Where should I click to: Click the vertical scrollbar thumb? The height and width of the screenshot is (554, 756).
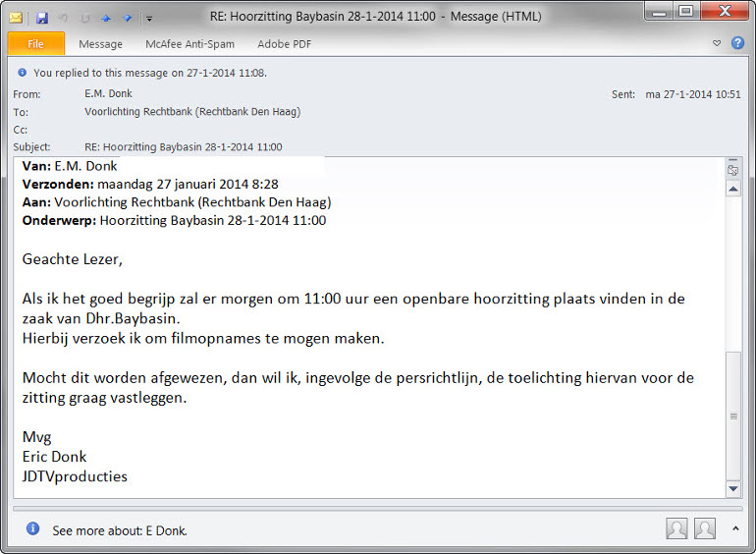pos(733,416)
